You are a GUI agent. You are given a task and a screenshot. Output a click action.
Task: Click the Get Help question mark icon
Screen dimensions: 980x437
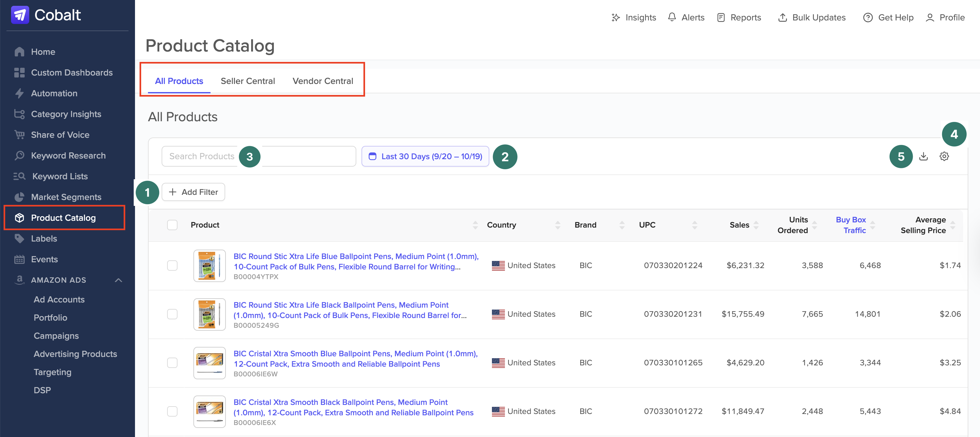868,18
